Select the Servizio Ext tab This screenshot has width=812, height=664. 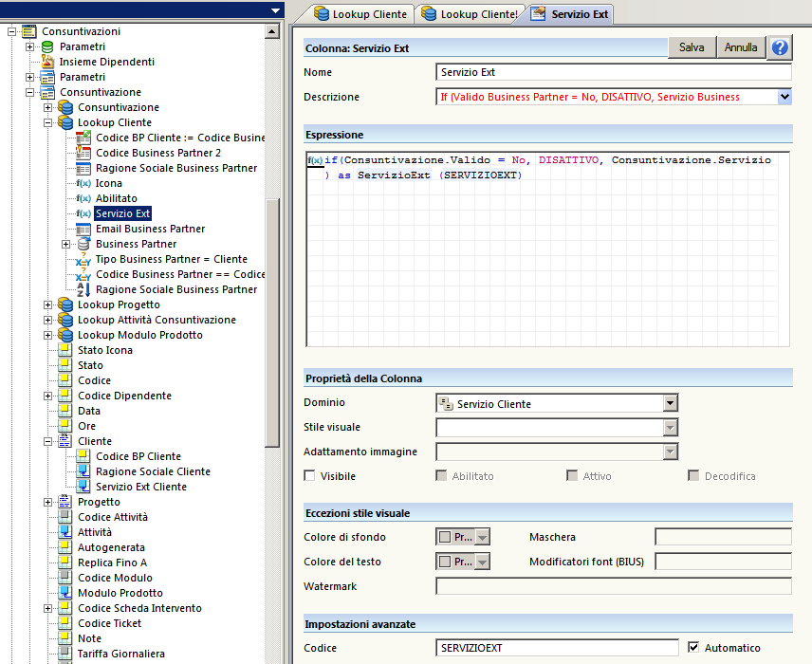point(570,14)
